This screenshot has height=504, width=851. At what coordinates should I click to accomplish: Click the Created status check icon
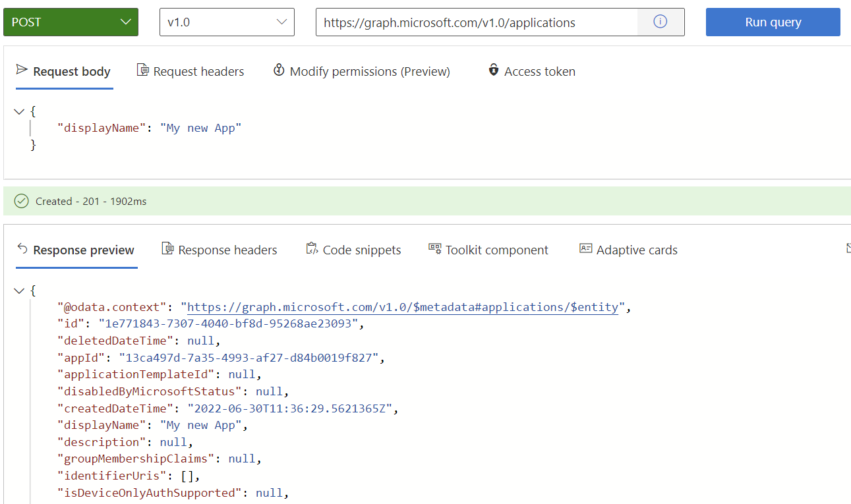(22, 201)
